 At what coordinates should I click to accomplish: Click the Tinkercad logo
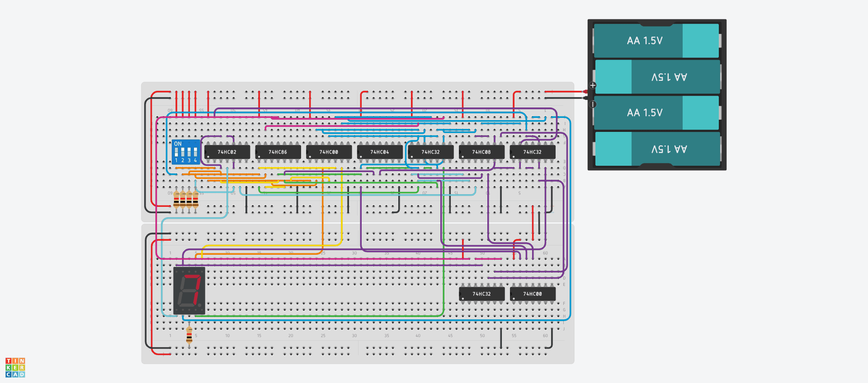click(15, 368)
